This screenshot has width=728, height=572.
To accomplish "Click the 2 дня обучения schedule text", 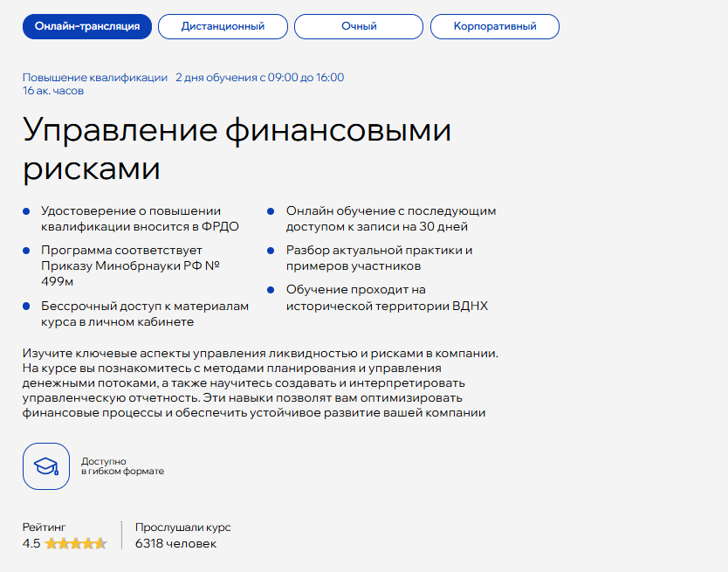I will pos(259,78).
